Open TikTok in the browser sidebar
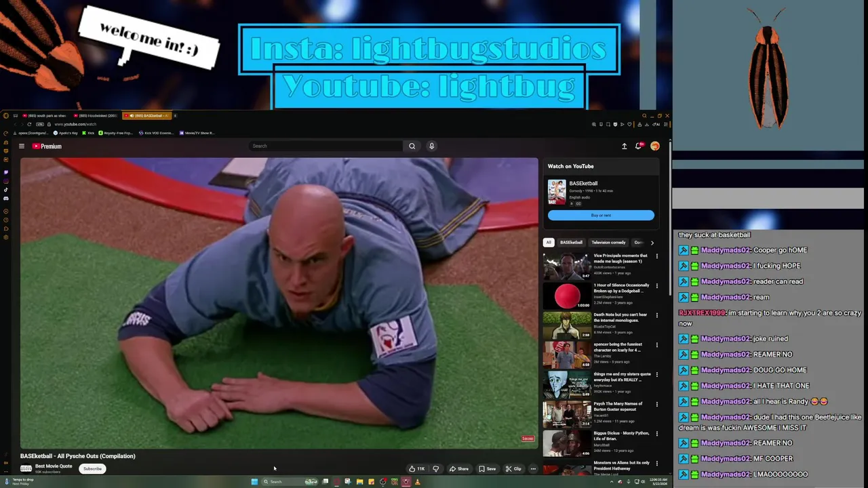Image resolution: width=868 pixels, height=488 pixels. [x=6, y=190]
